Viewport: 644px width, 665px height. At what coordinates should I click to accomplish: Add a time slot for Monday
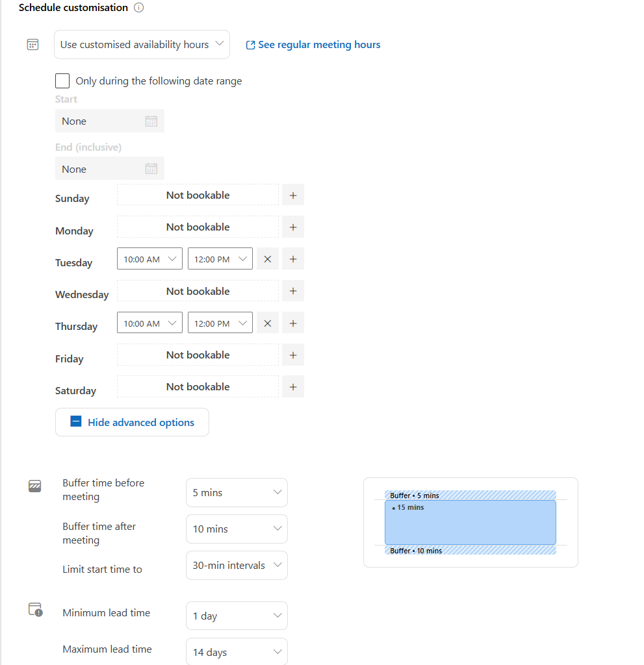click(293, 227)
